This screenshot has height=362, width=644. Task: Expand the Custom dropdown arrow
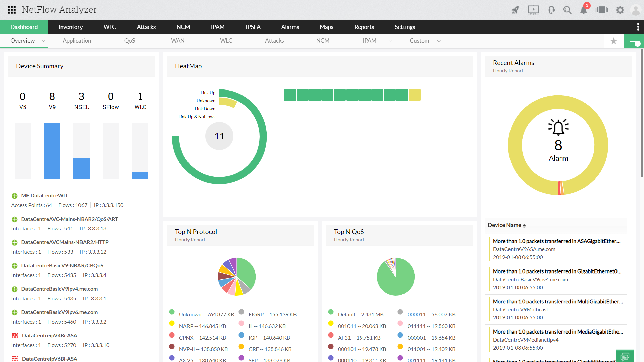click(x=439, y=41)
